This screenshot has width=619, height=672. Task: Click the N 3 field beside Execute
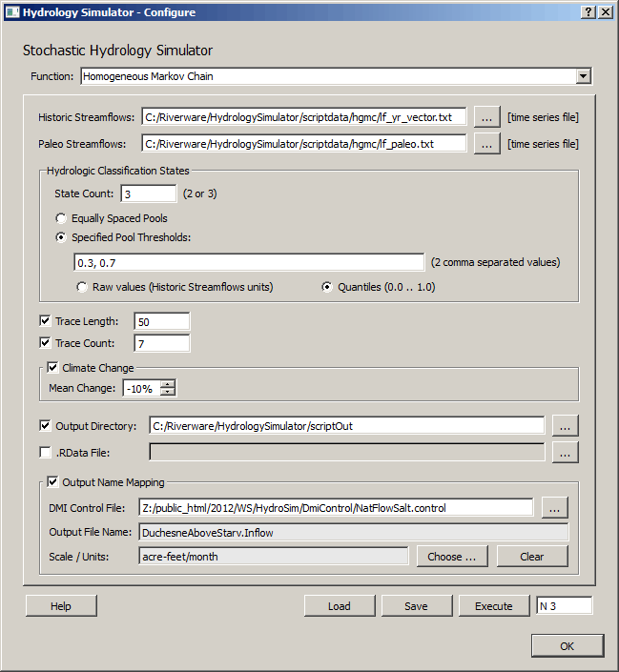click(x=565, y=606)
